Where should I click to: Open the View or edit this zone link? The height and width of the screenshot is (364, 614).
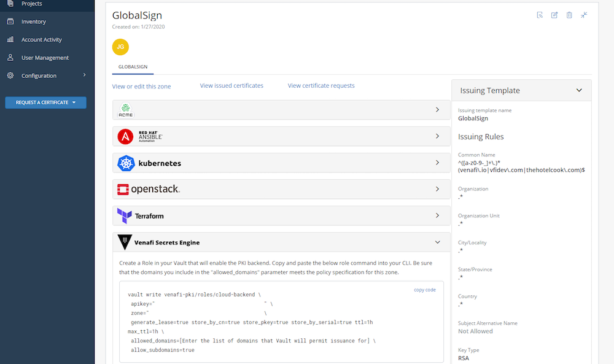pyautogui.click(x=141, y=87)
